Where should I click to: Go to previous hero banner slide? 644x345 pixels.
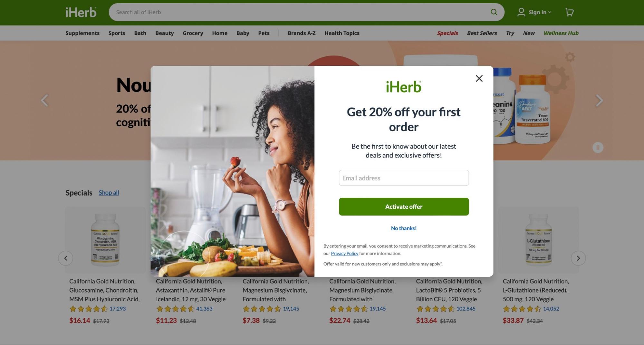coord(44,101)
